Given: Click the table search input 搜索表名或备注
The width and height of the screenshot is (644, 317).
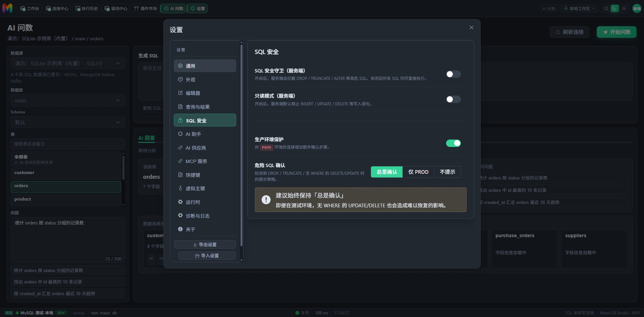Looking at the screenshot, I should pos(68,144).
